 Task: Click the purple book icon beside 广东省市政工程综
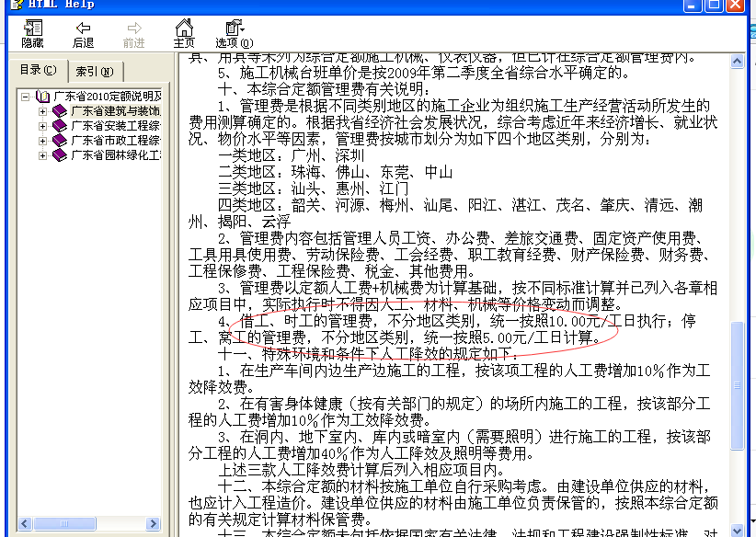click(x=59, y=141)
